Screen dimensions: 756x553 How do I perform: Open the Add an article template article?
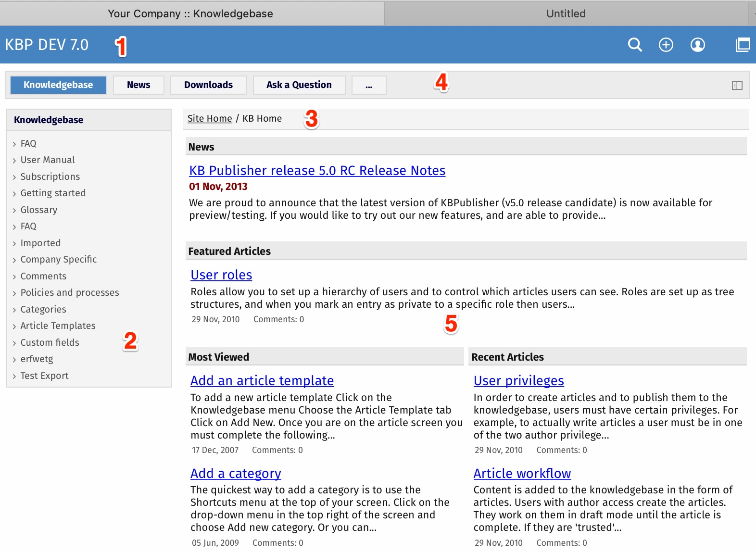point(262,381)
